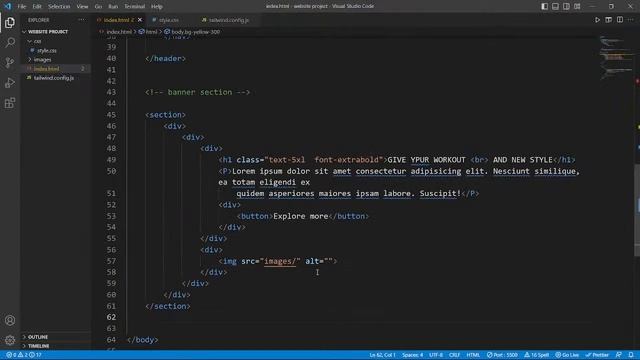The height and width of the screenshot is (360, 640).
Task: Click the VS Code logo icon
Action: pos(8,6)
